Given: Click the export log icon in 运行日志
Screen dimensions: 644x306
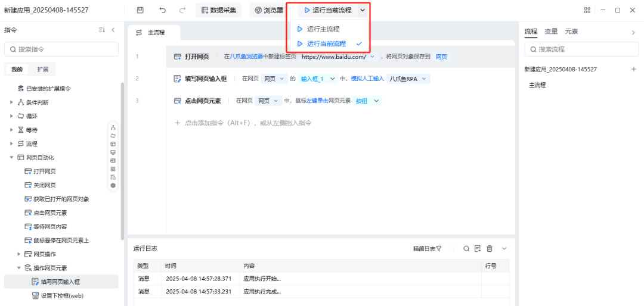Looking at the screenshot, I should pos(477,249).
